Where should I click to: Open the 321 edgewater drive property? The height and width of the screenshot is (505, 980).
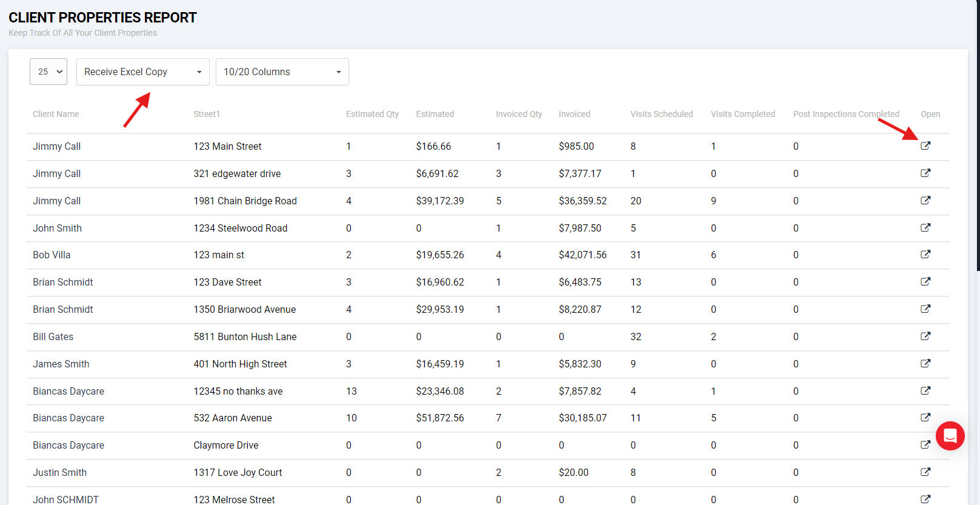click(925, 173)
